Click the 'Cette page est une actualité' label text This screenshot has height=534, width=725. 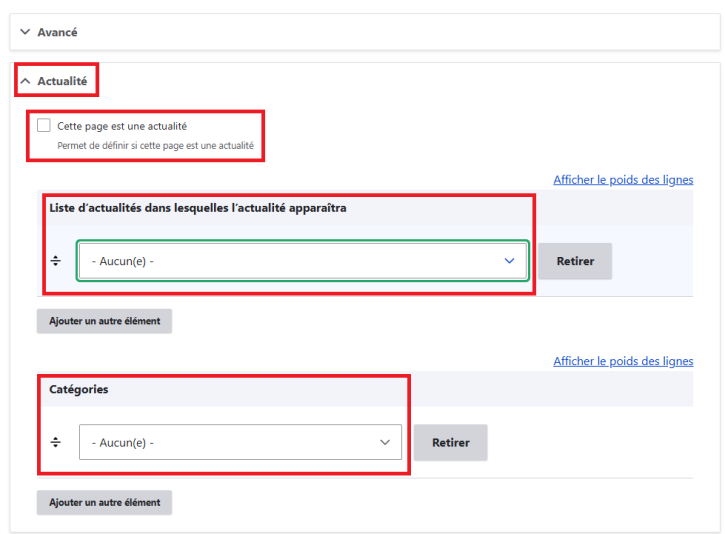tap(122, 126)
